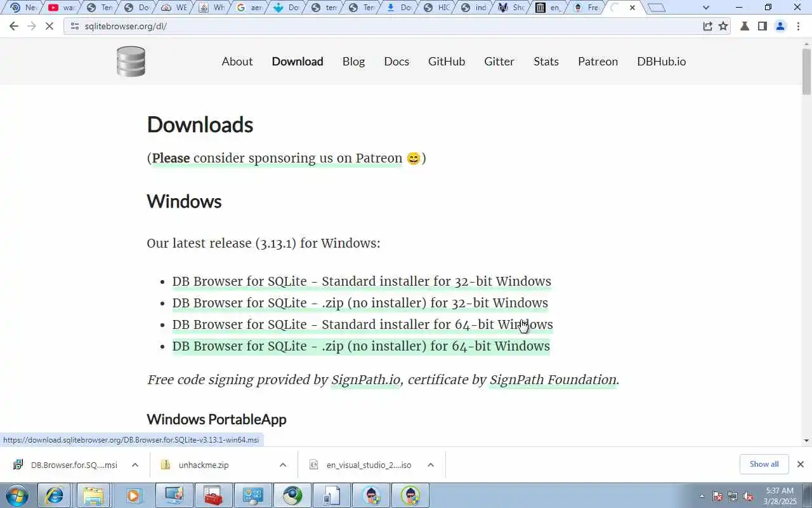Open the red toolbox taskbar app
This screenshot has width=812, height=508.
click(213, 495)
